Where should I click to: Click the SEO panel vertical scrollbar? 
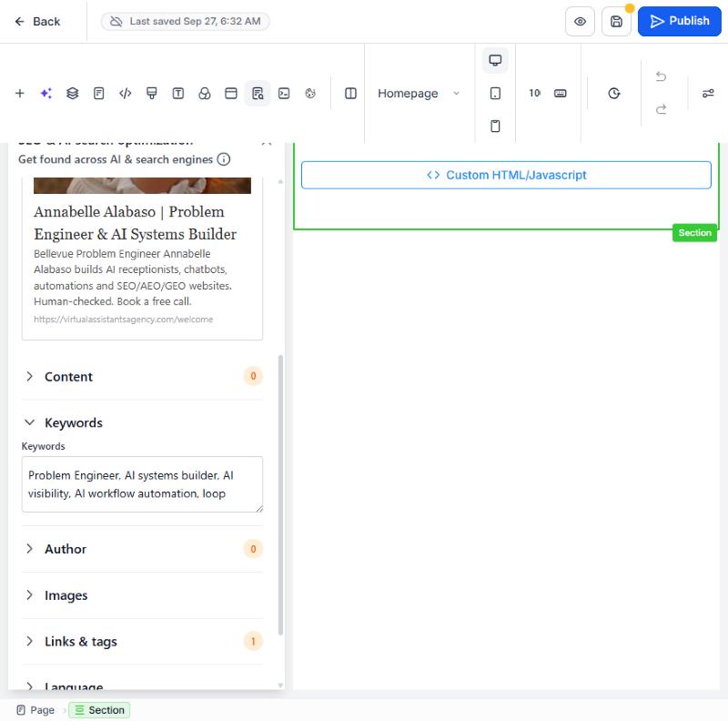click(x=280, y=494)
